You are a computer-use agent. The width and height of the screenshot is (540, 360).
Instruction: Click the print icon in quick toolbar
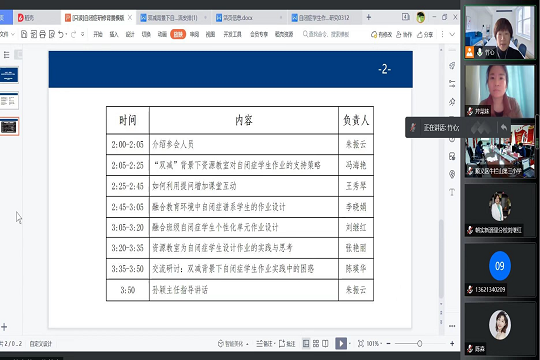click(42, 34)
